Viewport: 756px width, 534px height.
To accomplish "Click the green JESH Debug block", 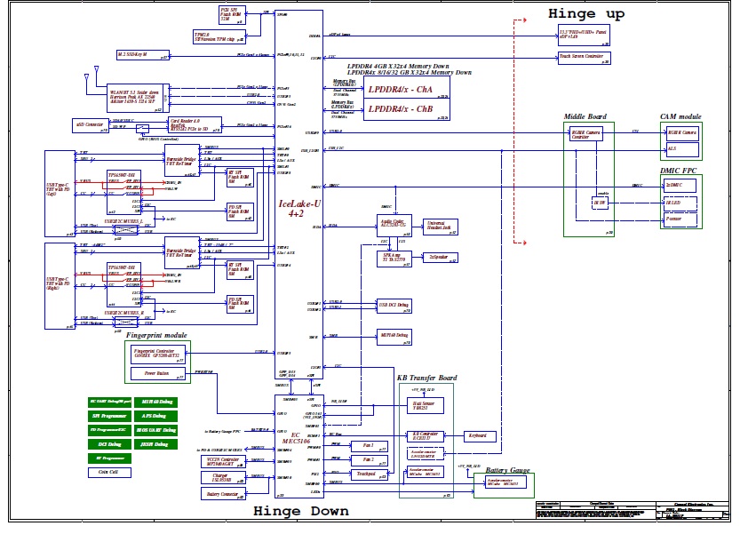I will [155, 442].
